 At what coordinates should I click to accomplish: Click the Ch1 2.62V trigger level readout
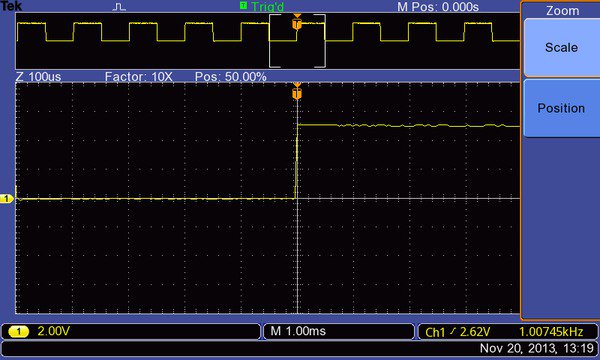[457, 332]
